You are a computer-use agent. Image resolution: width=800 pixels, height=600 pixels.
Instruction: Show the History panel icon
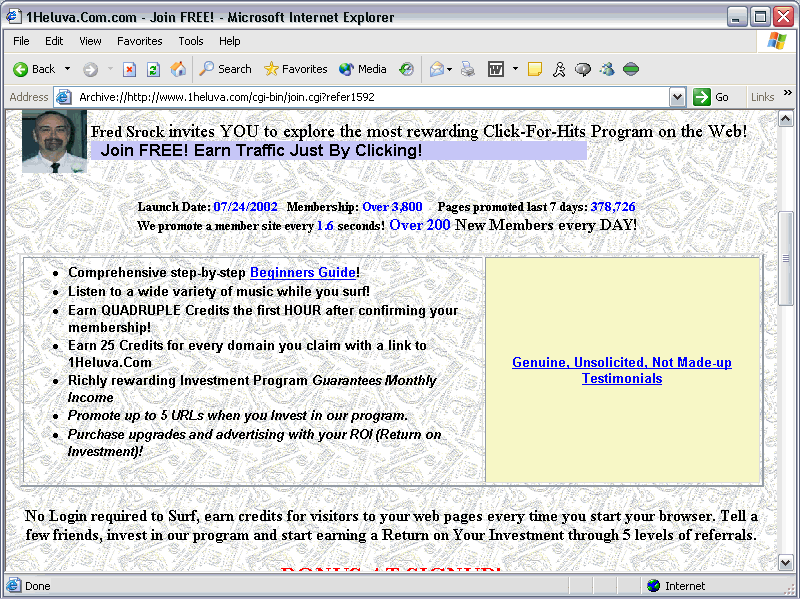point(406,69)
